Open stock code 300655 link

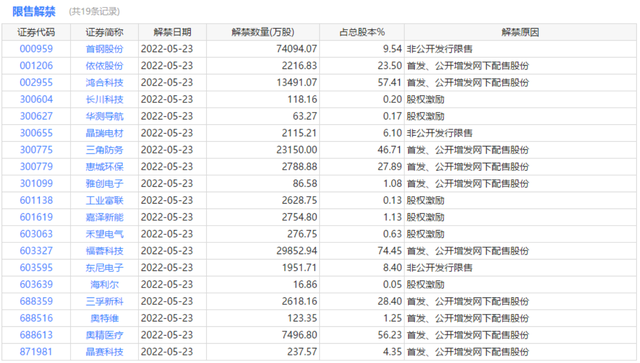(36, 133)
